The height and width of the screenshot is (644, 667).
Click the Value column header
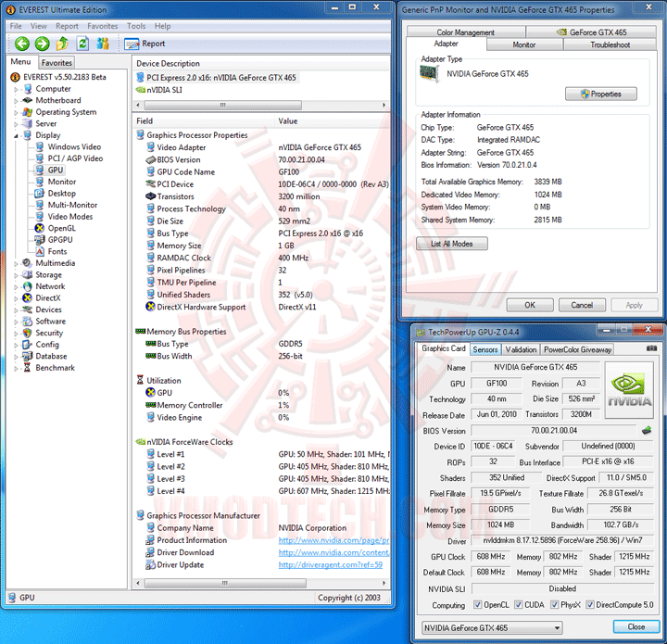pos(332,121)
